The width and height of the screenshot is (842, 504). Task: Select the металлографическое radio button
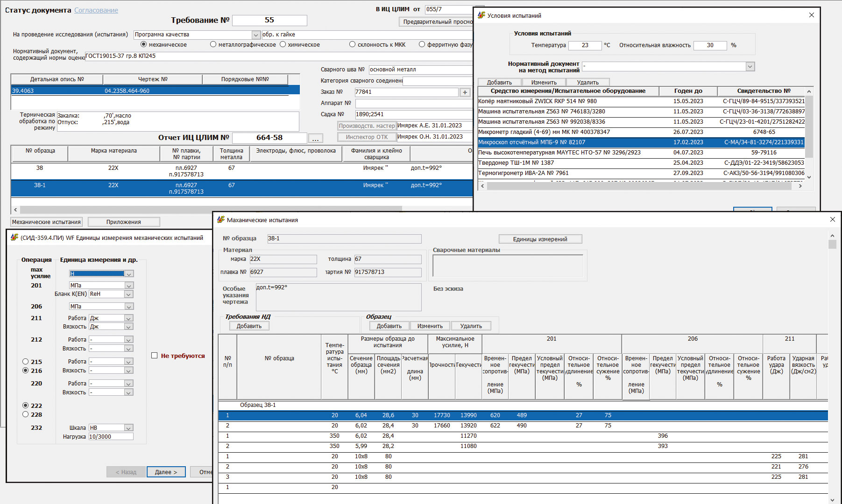(213, 45)
